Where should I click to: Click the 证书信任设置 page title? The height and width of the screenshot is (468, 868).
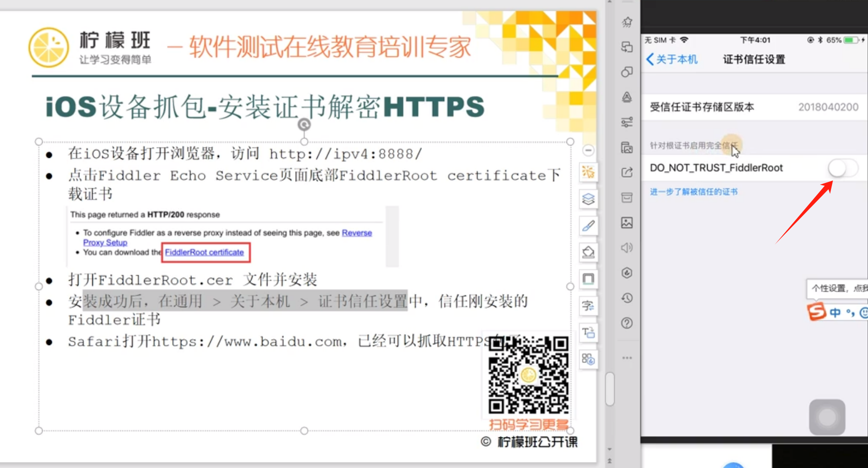pyautogui.click(x=754, y=60)
